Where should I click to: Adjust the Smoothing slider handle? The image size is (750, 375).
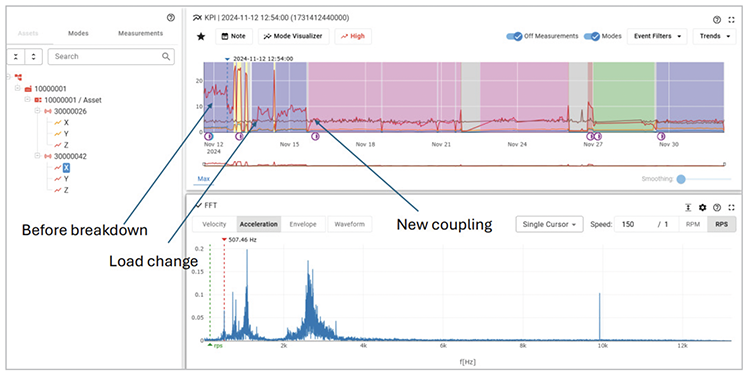pos(681,179)
